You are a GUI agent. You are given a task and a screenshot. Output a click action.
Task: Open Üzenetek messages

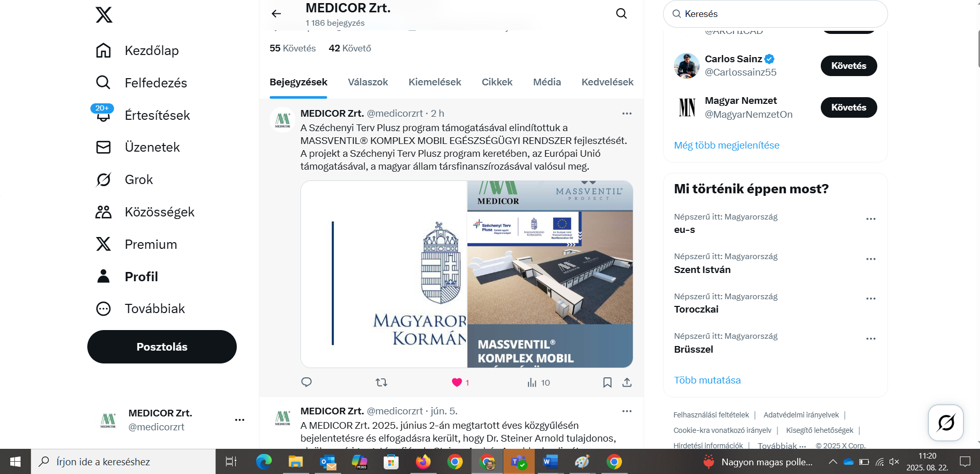coord(138,147)
